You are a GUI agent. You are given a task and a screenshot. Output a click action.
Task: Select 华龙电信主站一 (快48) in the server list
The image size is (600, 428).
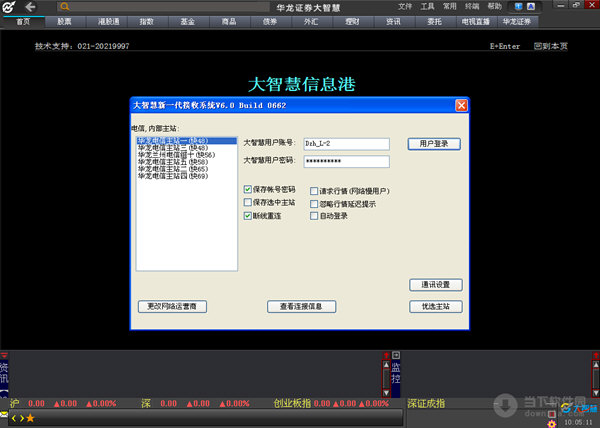[x=187, y=141]
